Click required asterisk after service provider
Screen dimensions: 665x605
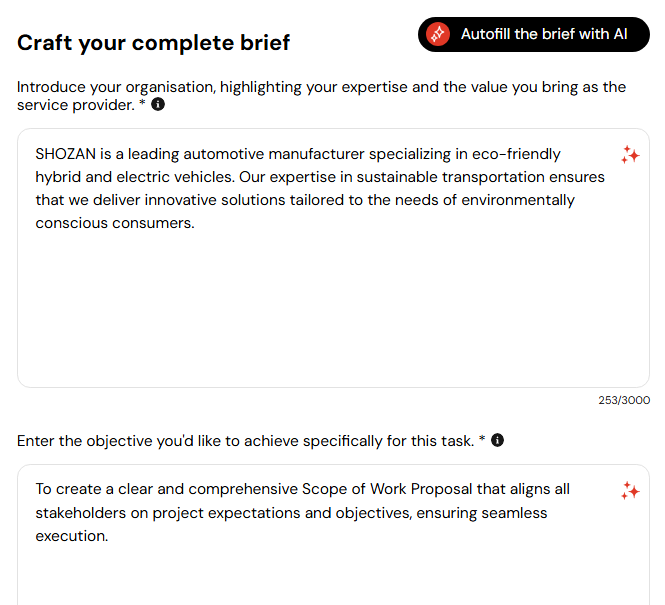pos(142,102)
